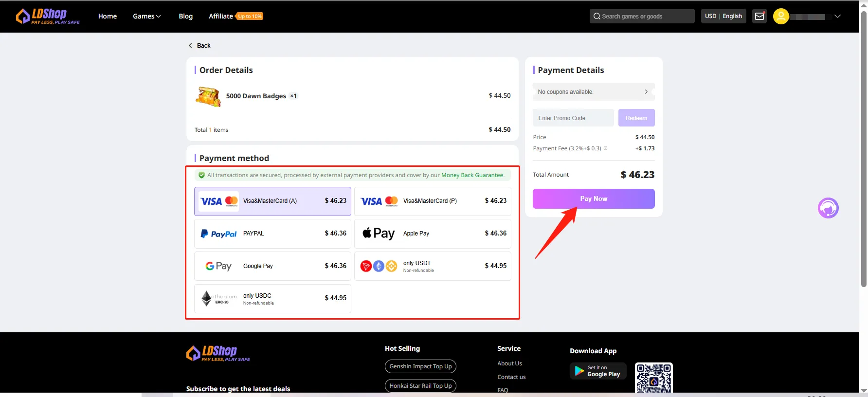
Task: Select Visa&MasterCard (P) payment method
Action: tap(433, 201)
